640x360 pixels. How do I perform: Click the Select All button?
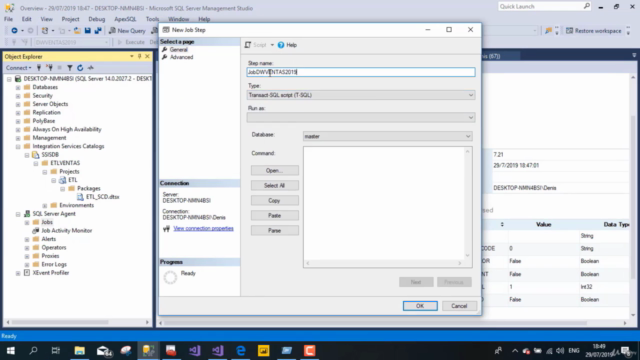(x=274, y=186)
